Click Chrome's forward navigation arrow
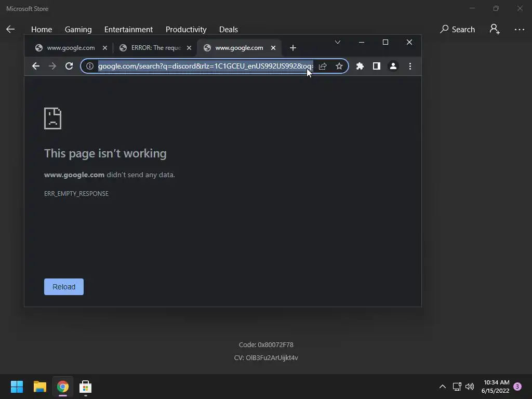This screenshot has width=532, height=399. tap(52, 66)
